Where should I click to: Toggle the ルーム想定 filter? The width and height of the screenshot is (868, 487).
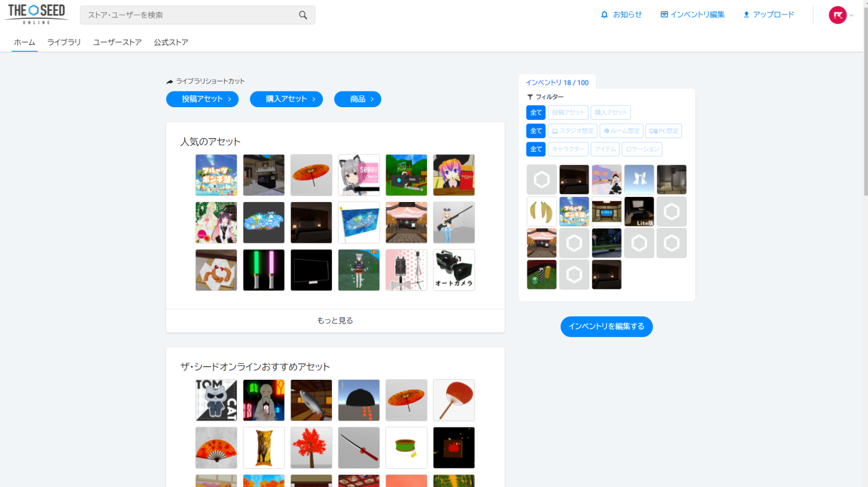tap(622, 131)
